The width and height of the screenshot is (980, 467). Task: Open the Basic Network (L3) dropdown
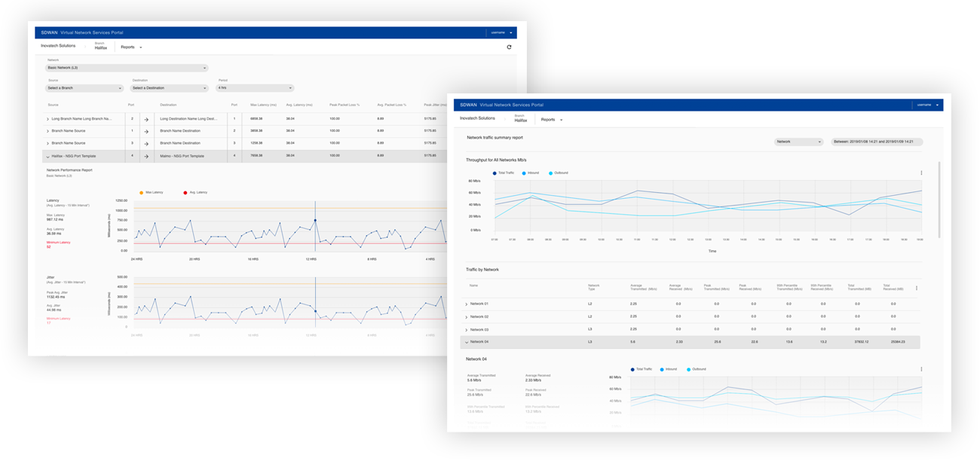click(x=126, y=68)
